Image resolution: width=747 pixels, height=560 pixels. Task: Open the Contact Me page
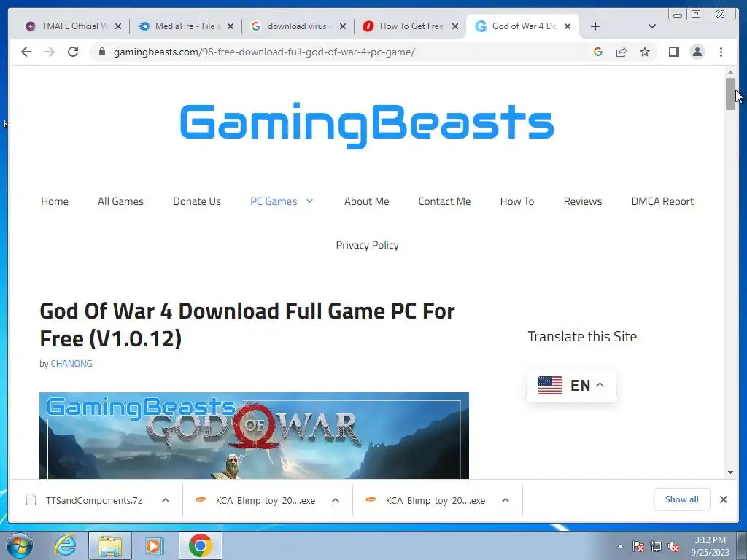(444, 201)
